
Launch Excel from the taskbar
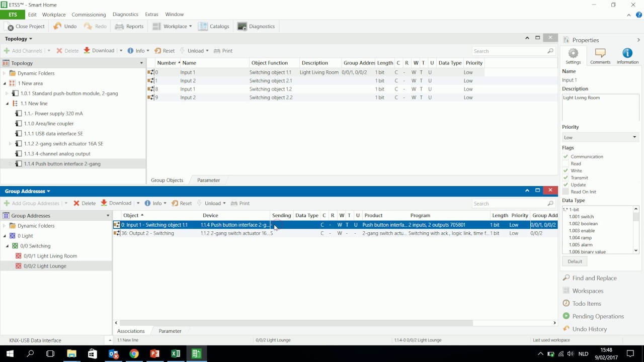point(175,354)
